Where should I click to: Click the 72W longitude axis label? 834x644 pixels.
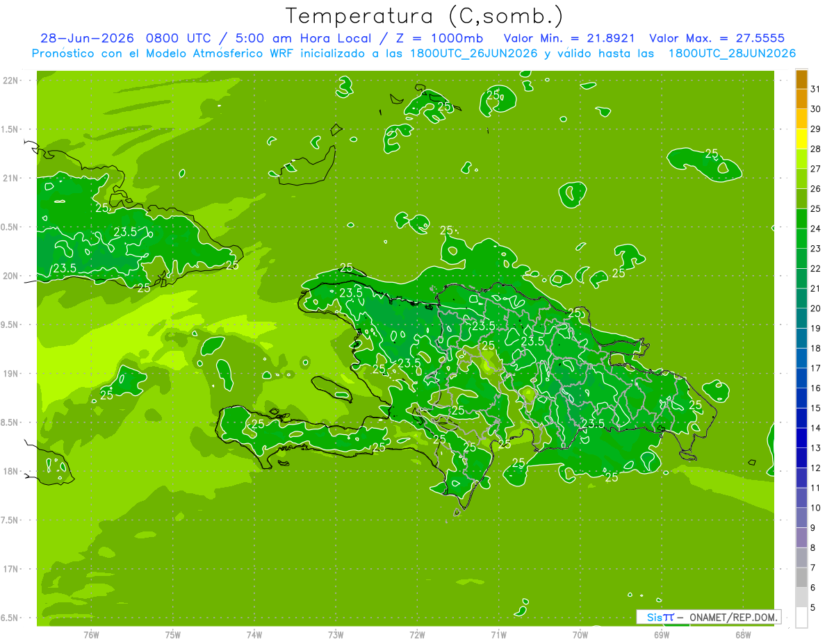(417, 634)
